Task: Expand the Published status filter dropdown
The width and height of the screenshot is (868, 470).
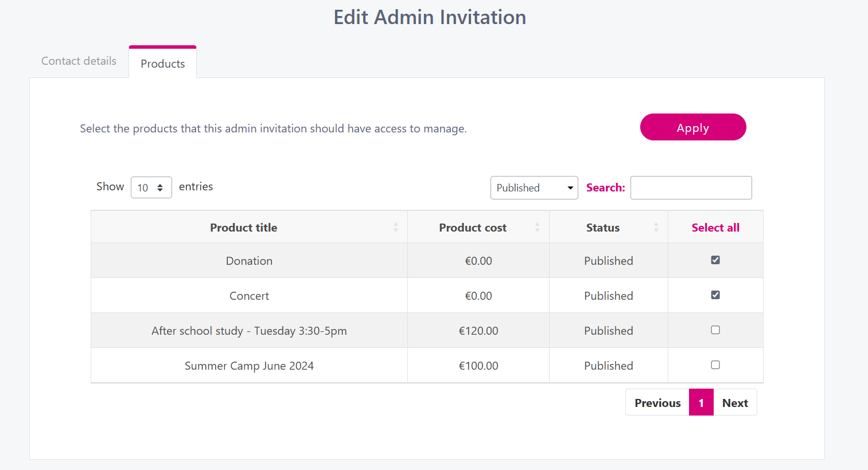Action: click(x=534, y=188)
